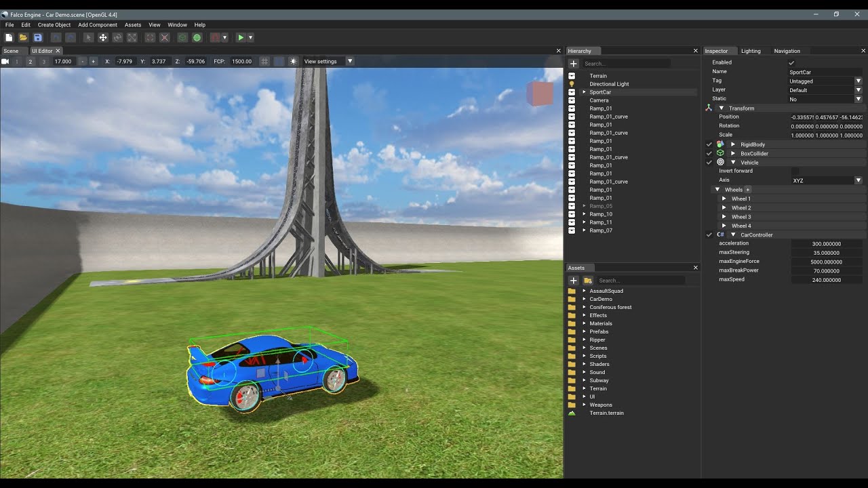
Task: Click the add object plus in Hierarchy
Action: [x=573, y=63]
